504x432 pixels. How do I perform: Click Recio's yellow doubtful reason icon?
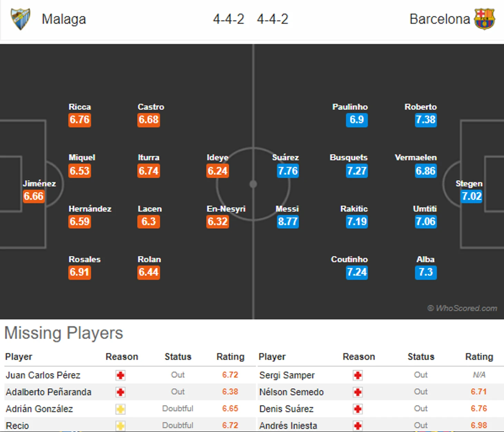pyautogui.click(x=120, y=426)
